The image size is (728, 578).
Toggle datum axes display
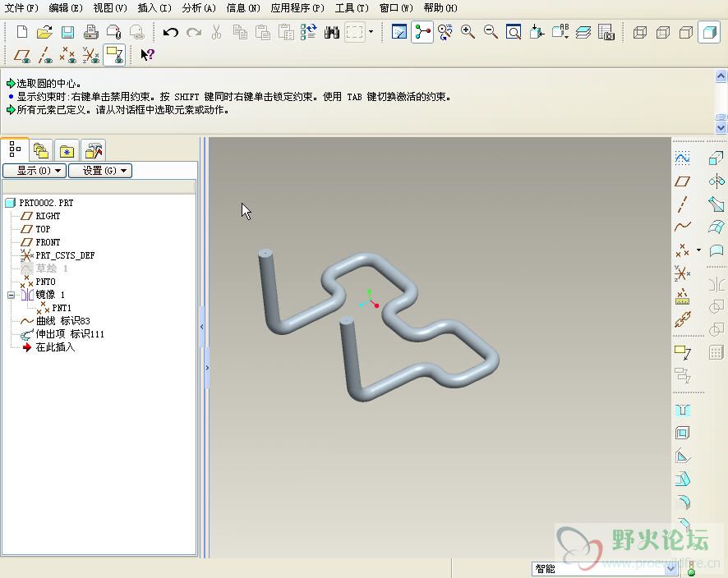point(44,55)
